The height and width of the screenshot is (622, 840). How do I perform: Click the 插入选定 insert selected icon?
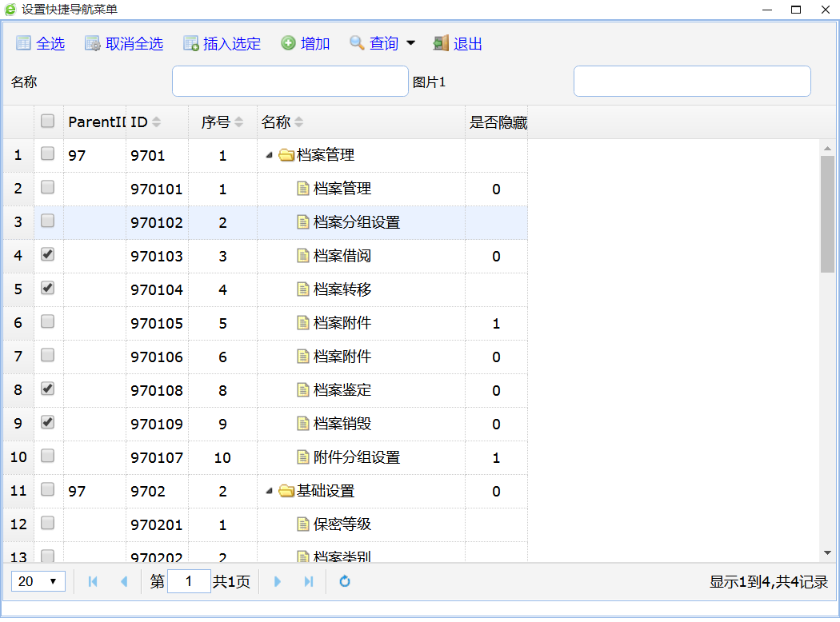click(191, 43)
